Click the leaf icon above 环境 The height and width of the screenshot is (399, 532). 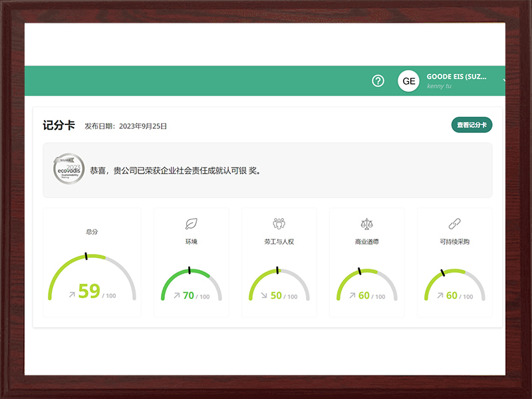[x=192, y=224]
